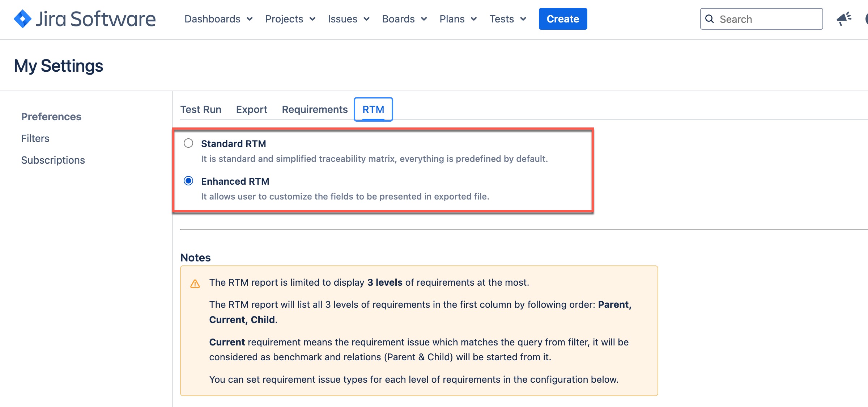This screenshot has width=868, height=407.
Task: Click the Standard RTM label text
Action: (x=233, y=144)
